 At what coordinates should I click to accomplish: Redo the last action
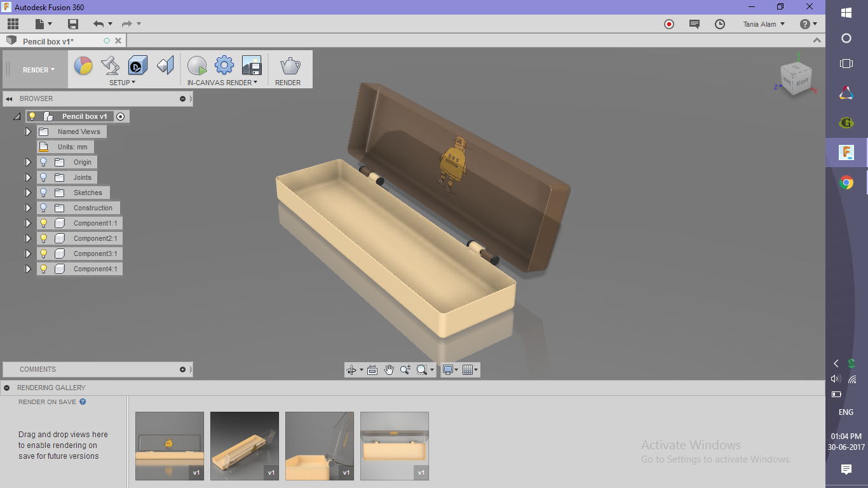point(126,24)
